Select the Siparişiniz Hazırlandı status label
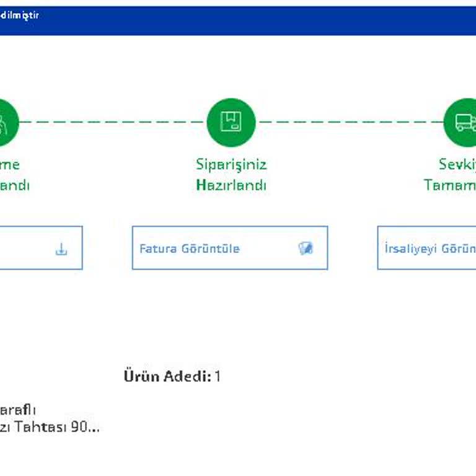476x476 pixels. [231, 175]
